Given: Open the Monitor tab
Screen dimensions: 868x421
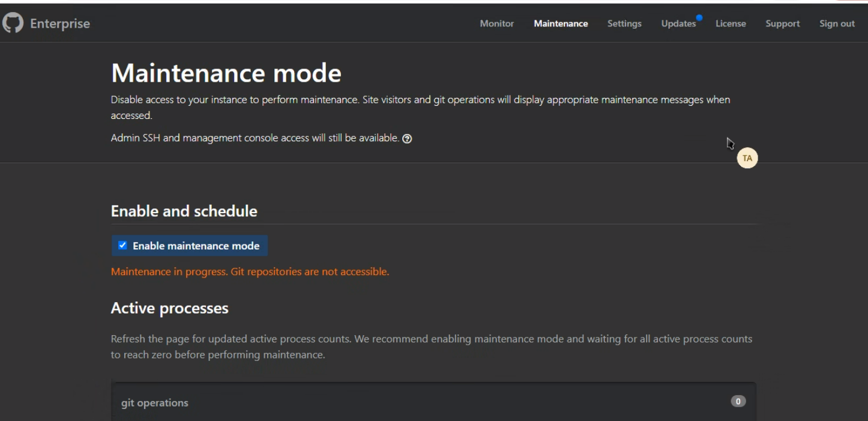Looking at the screenshot, I should [496, 23].
